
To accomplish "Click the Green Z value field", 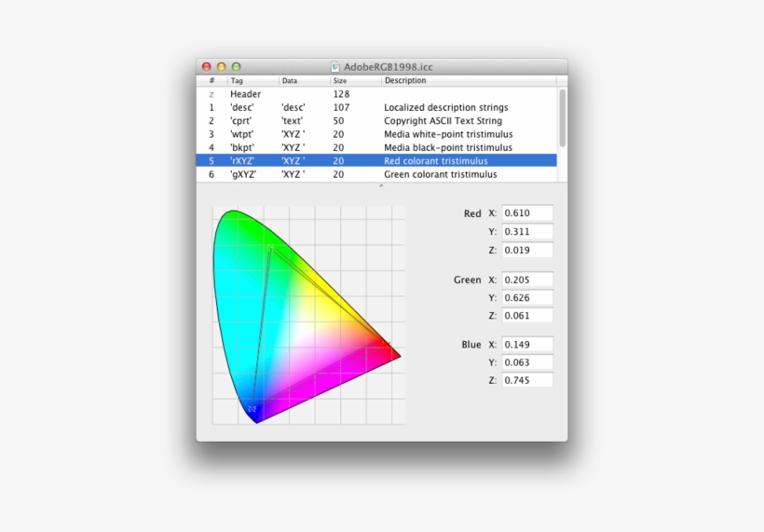I will tap(527, 316).
